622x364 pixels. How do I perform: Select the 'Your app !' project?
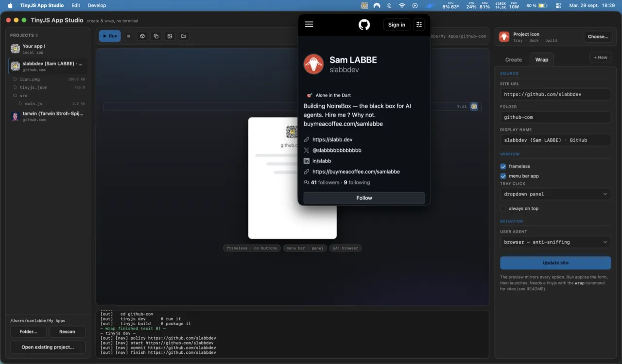pos(48,49)
